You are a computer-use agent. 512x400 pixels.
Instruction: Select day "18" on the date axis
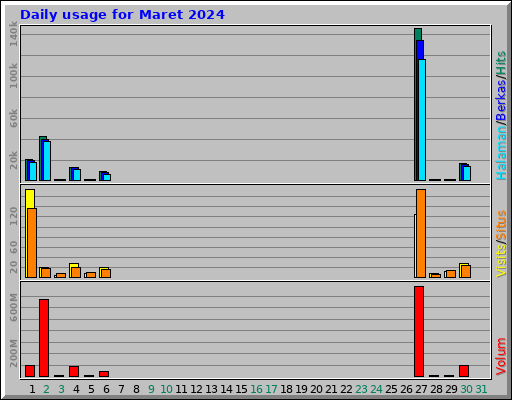point(286,389)
